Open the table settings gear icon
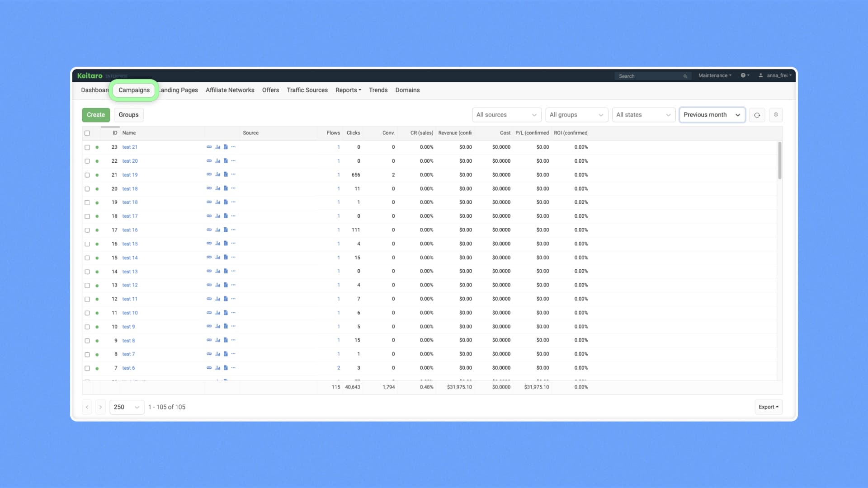This screenshot has width=868, height=488. click(x=776, y=115)
